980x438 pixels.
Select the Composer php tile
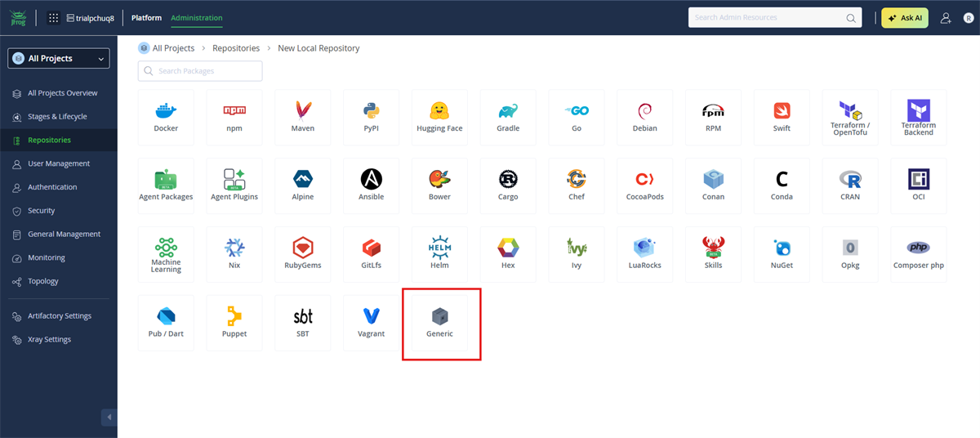click(x=918, y=255)
